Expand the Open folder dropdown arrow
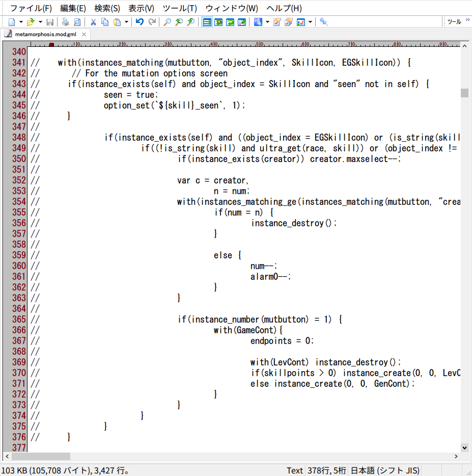472x476 pixels. pos(40,22)
